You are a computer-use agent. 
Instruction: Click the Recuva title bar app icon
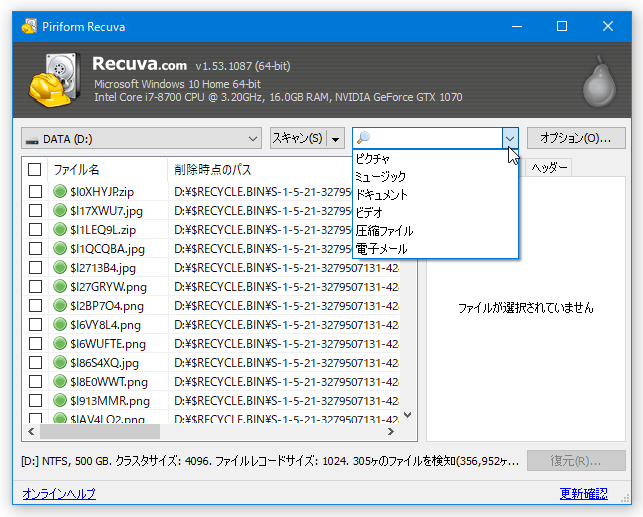pyautogui.click(x=29, y=27)
